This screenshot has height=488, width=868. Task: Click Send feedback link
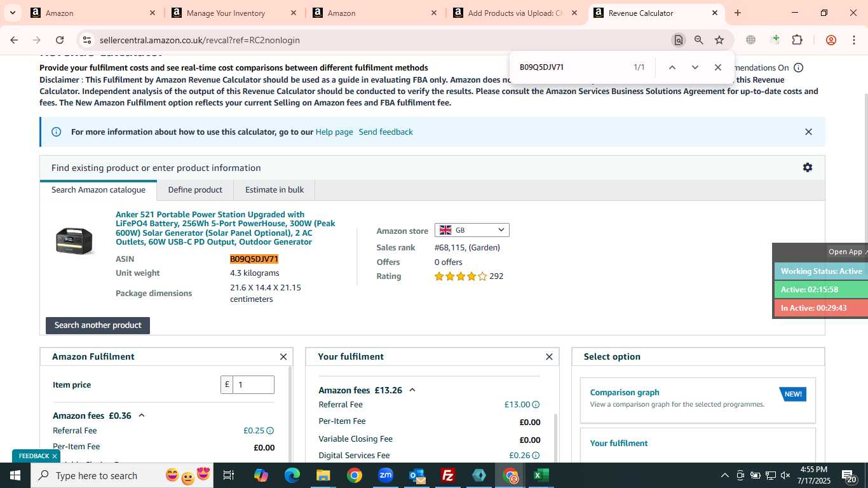coord(386,132)
